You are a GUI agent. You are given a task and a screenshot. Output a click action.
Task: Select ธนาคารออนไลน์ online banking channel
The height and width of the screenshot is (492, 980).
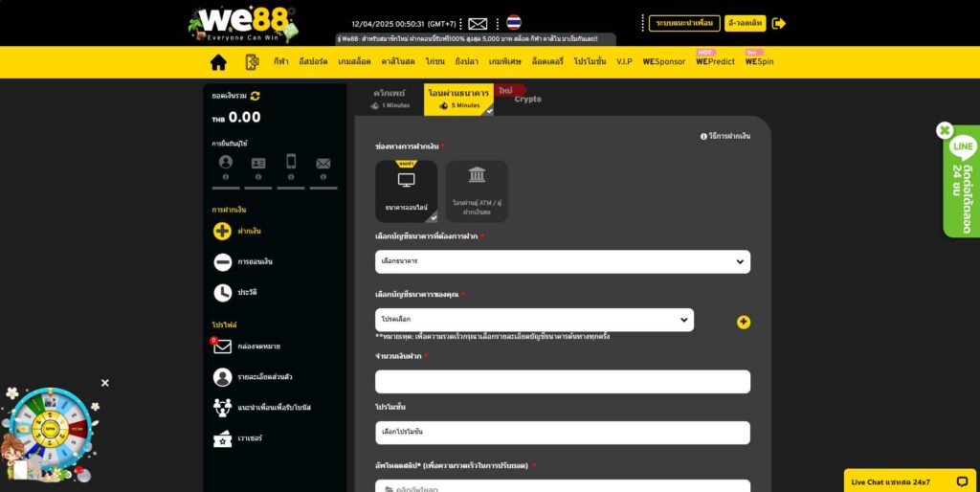click(x=406, y=191)
